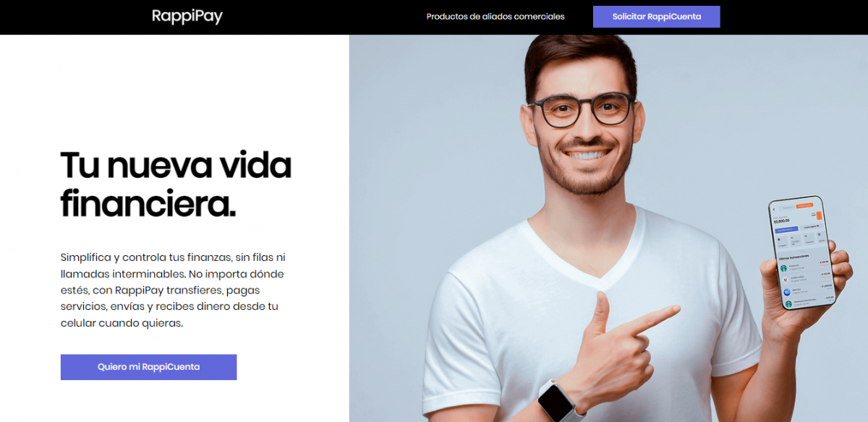Click the Solicitar RappiCuenta header button

pyautogui.click(x=656, y=17)
